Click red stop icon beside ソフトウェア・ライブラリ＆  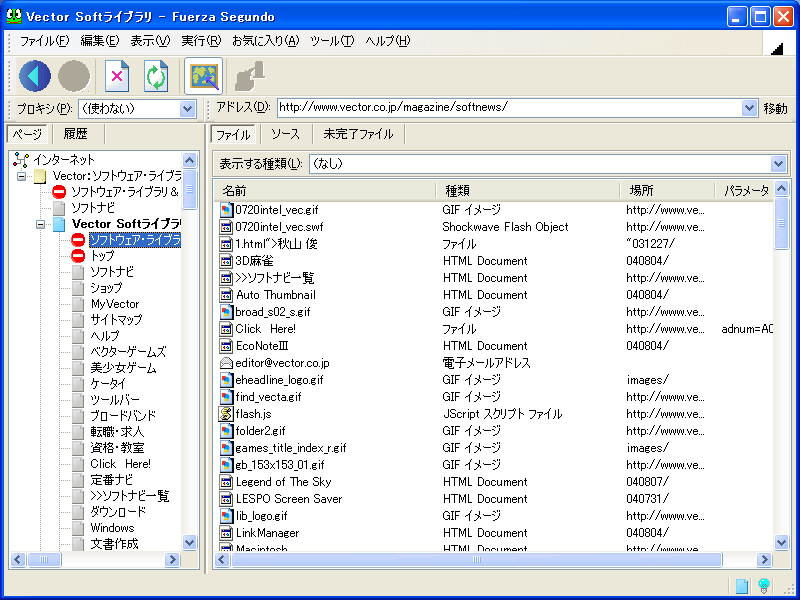tap(59, 192)
